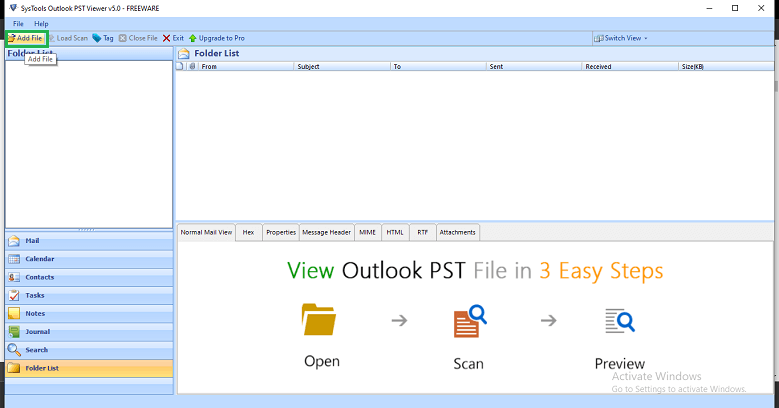Sort by the Size(KB) column header
The image size is (779, 408).
coord(726,67)
